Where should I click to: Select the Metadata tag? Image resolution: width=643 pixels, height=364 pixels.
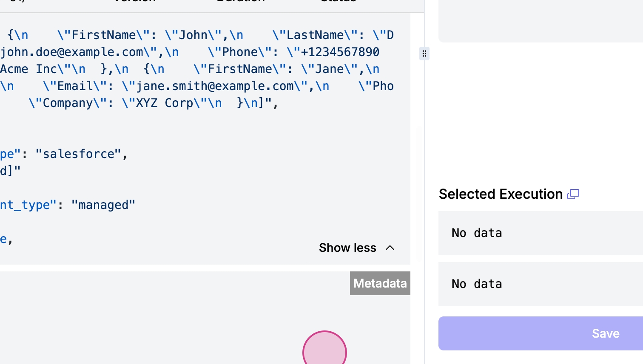pos(380,283)
